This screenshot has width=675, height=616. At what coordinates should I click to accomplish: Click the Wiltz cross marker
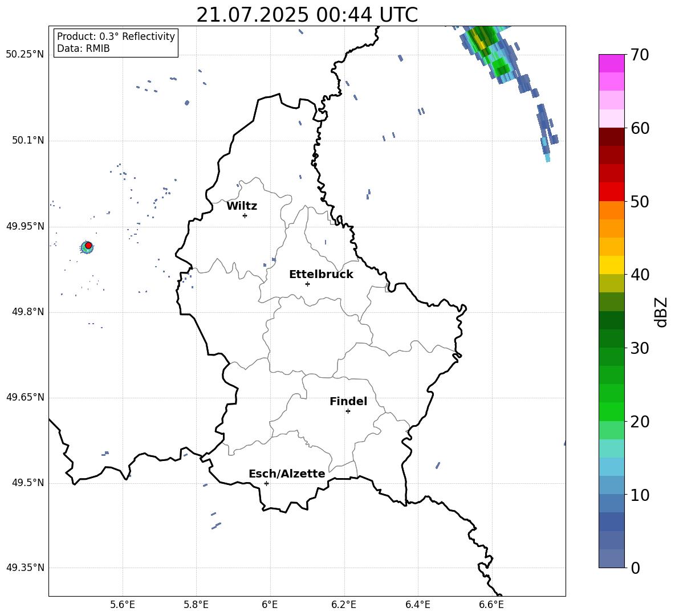(245, 215)
